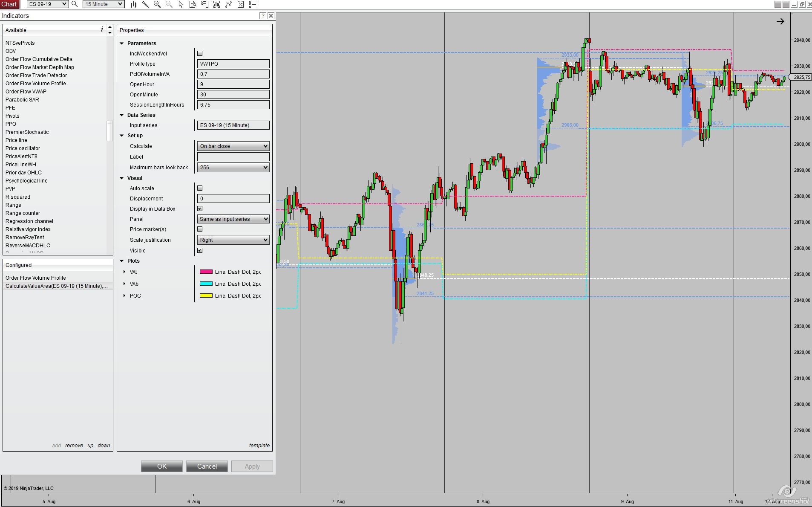Open the drawing tools pencil icon
This screenshot has width=812, height=507.
point(145,4)
